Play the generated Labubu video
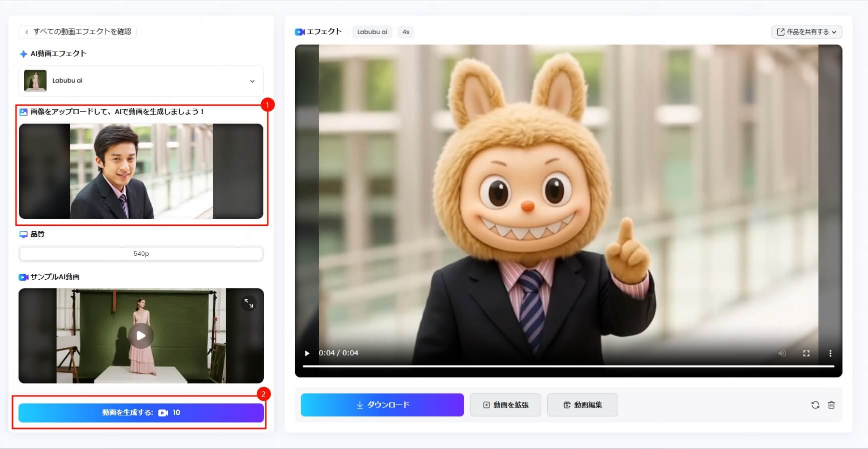 (x=307, y=353)
